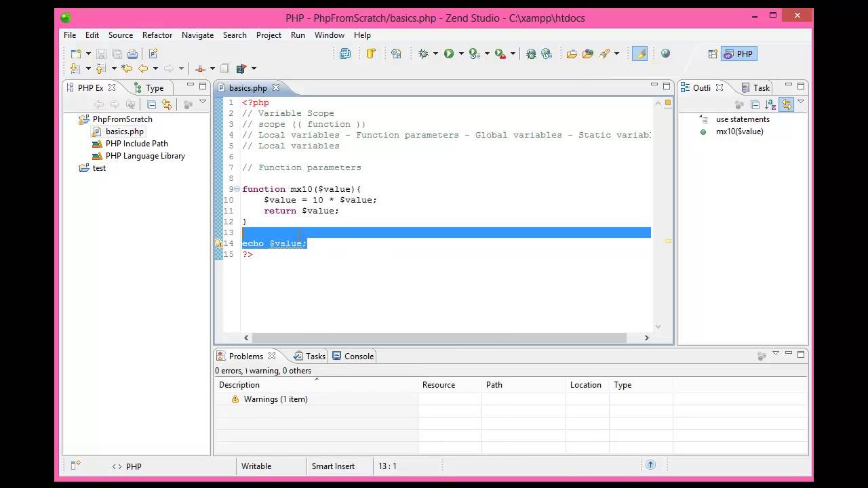Maximize the Problems panel
Viewport: 868px width, 488px height.
pos(801,354)
